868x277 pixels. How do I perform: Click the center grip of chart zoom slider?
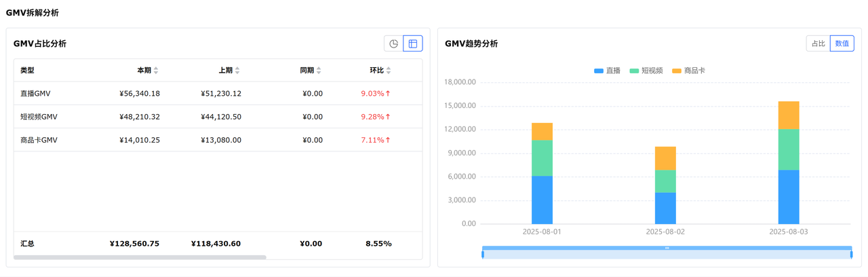coord(667,248)
